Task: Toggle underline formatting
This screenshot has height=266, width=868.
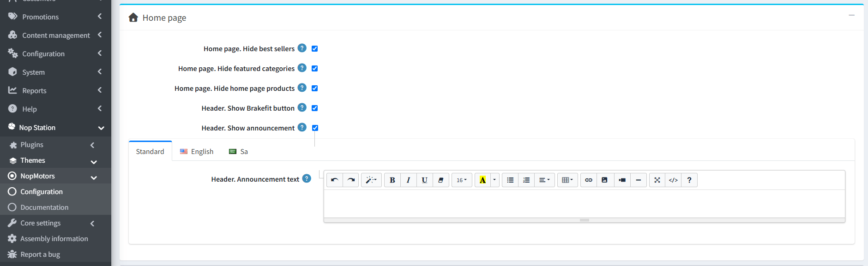Action: point(424,180)
